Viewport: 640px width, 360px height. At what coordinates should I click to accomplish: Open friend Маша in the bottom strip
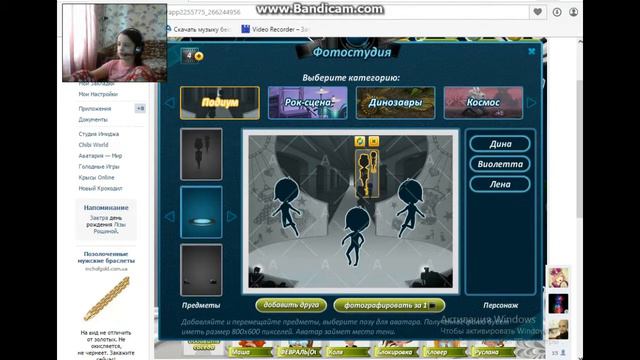250,352
